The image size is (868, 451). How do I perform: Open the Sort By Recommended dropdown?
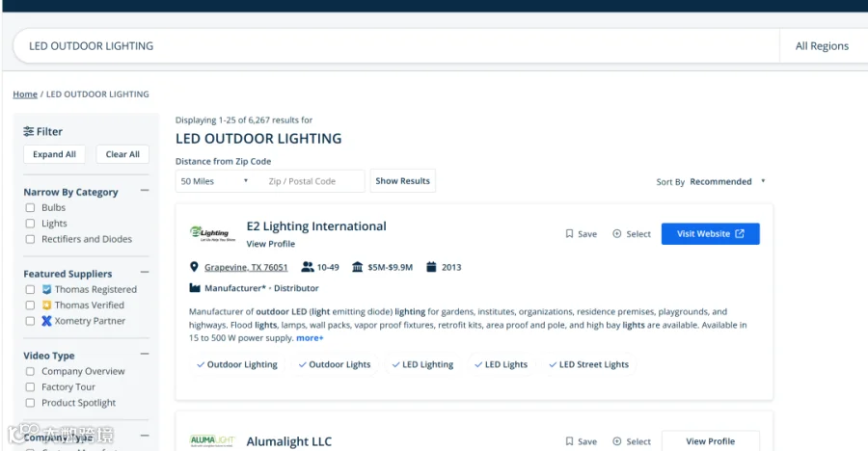click(727, 181)
